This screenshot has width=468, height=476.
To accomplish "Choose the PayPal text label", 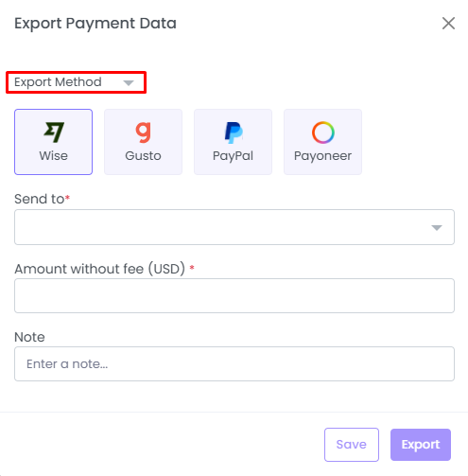I will tap(233, 156).
